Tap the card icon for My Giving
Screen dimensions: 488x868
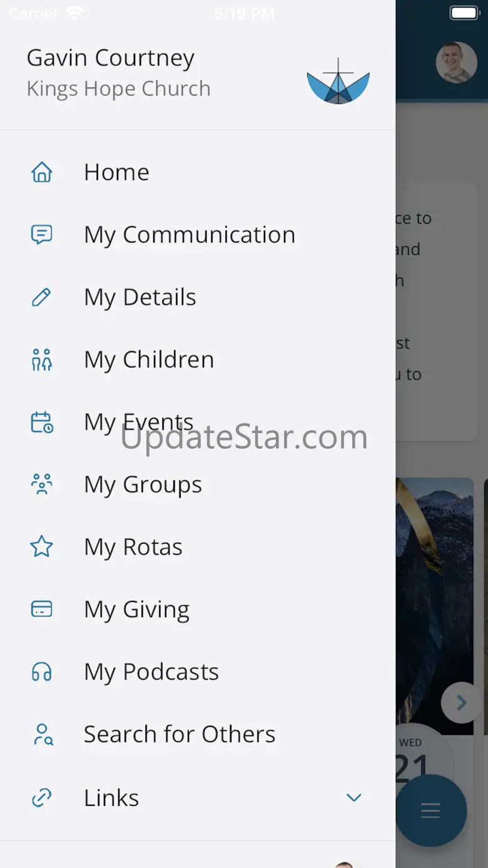click(x=42, y=609)
